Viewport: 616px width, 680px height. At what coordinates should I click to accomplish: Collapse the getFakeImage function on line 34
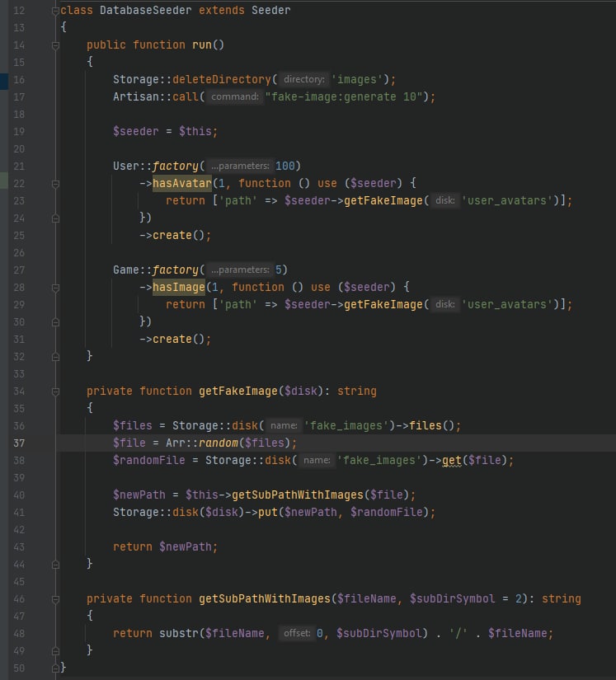click(x=55, y=392)
